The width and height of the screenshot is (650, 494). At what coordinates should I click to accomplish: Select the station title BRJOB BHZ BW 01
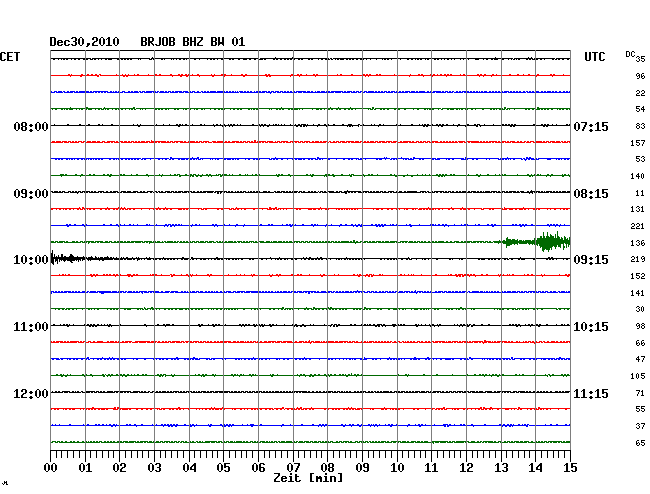(193, 42)
